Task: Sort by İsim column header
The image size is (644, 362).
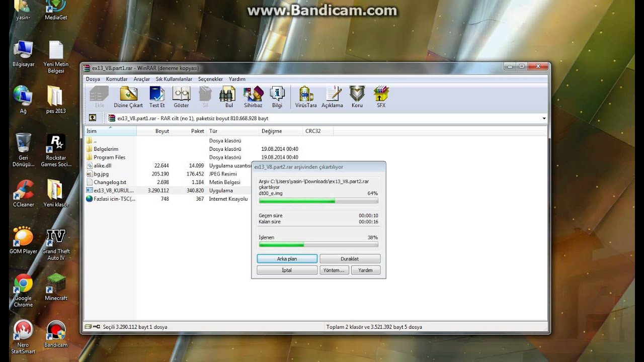Action: (110, 131)
